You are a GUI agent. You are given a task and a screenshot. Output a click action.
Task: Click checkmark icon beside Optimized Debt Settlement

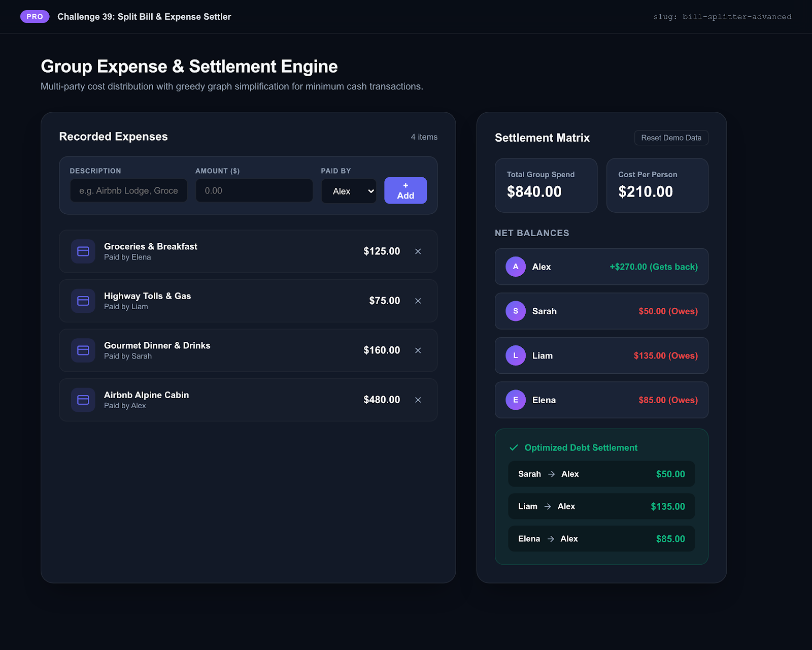pyautogui.click(x=514, y=447)
